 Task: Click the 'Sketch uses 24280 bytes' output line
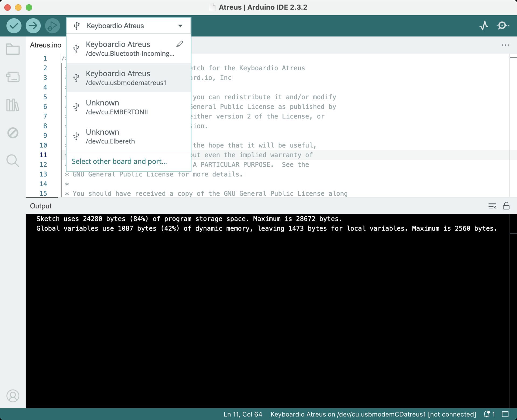coord(189,219)
